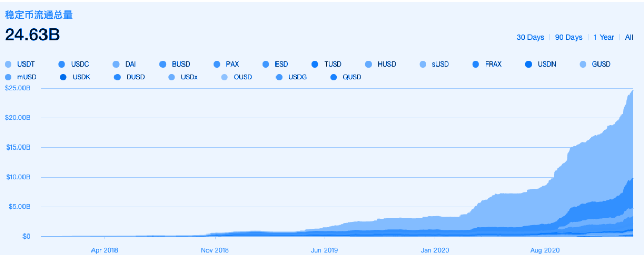Click the BUSD legend dot
The height and width of the screenshot is (255, 644).
coord(163,65)
